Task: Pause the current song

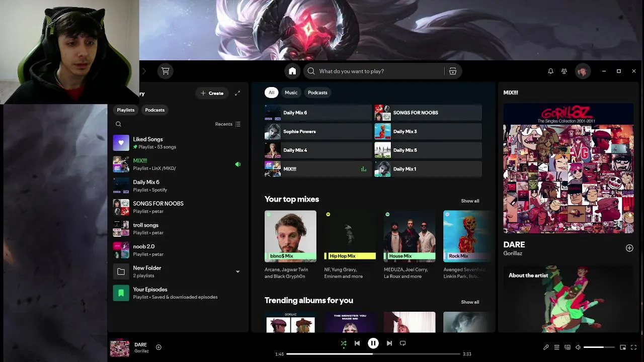Action: [373, 343]
